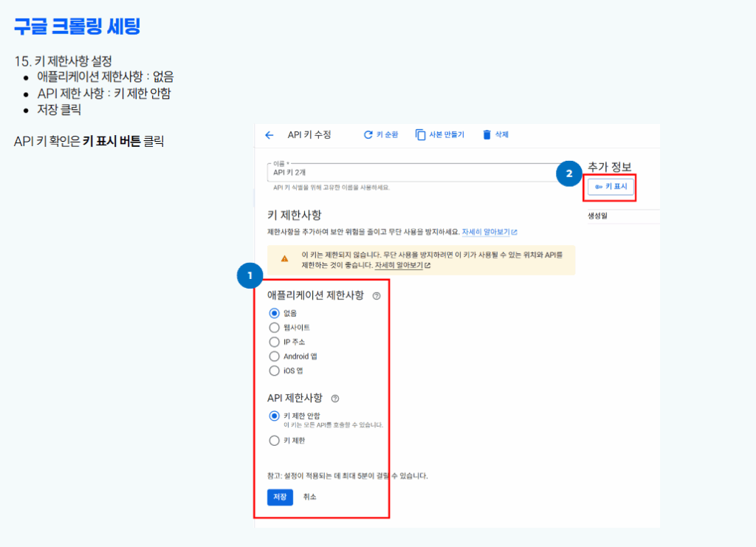This screenshot has height=547, width=756.
Task: Click the warning triangle in the alert banner
Action: (285, 257)
